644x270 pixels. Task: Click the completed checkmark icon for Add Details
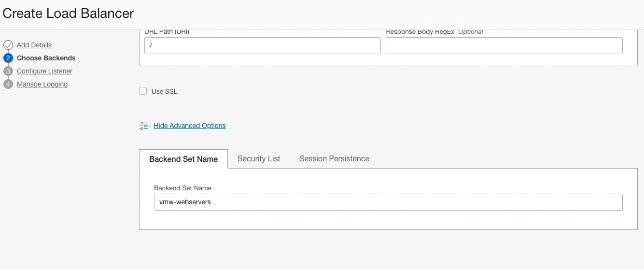pos(8,45)
